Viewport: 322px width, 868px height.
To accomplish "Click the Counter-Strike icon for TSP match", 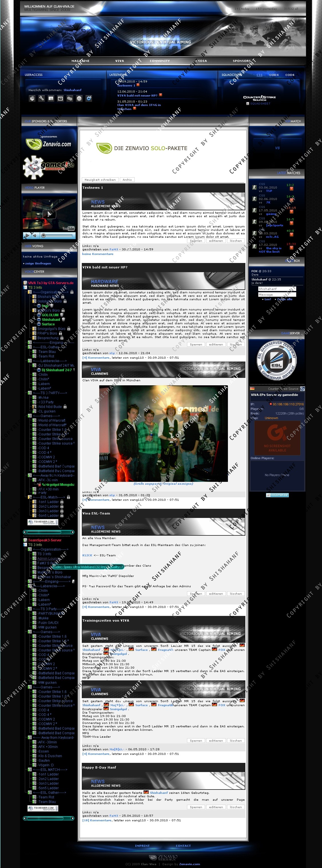I will pos(255,187).
